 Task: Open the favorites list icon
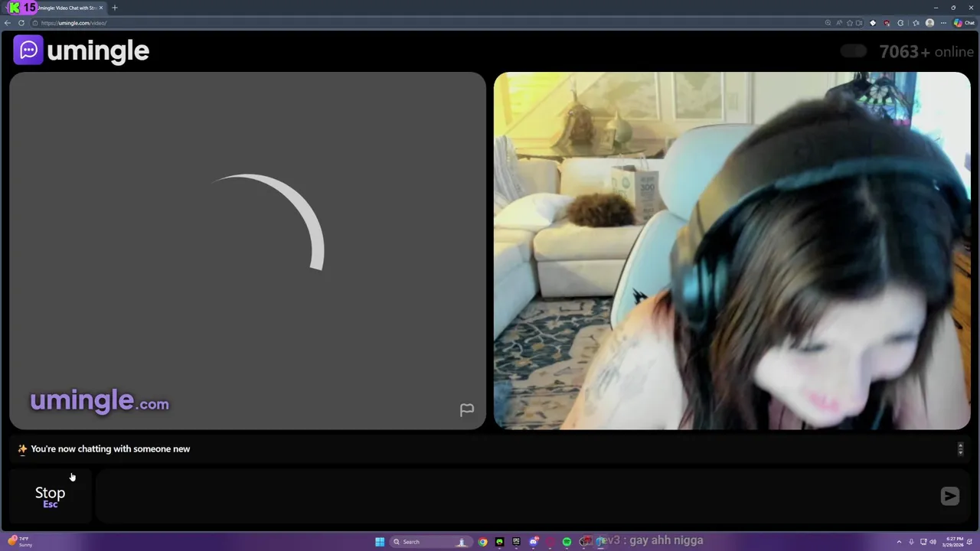[x=916, y=23]
